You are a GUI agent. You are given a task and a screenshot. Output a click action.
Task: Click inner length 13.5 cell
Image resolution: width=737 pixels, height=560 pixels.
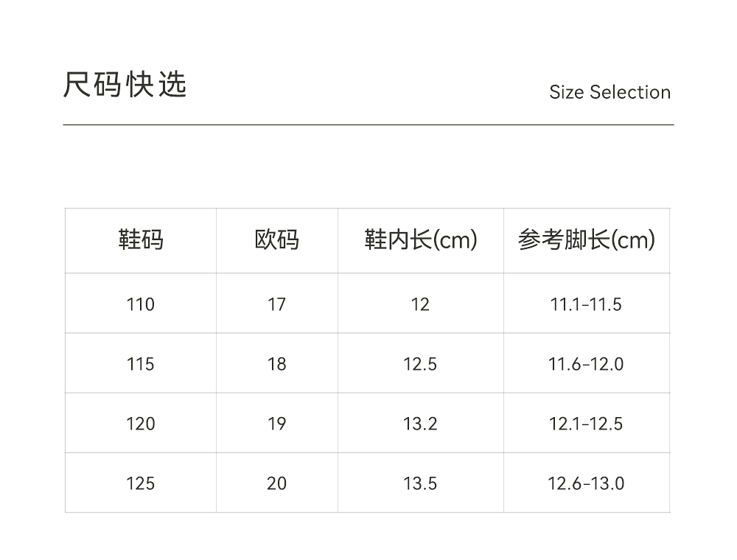pos(420,483)
